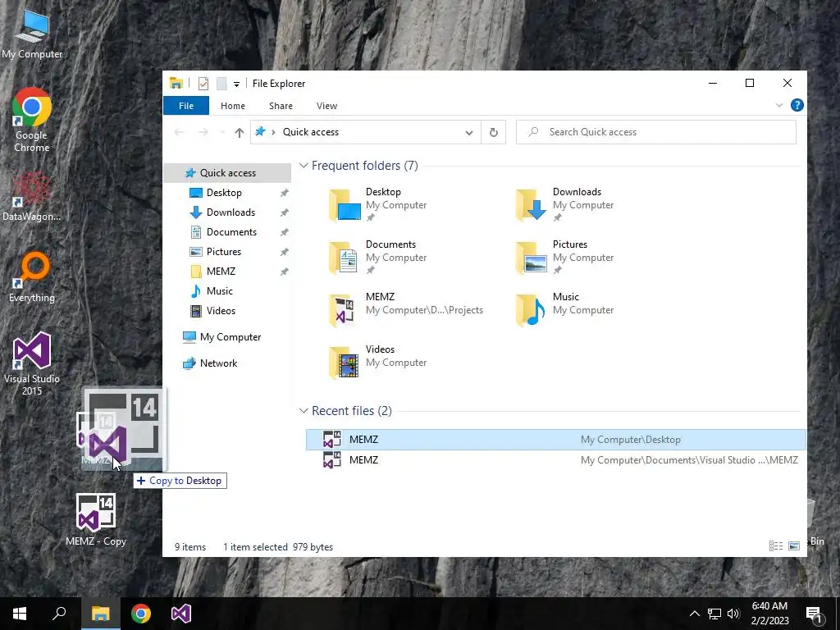Select Network in the navigation pane
840x630 pixels.
pyautogui.click(x=218, y=363)
